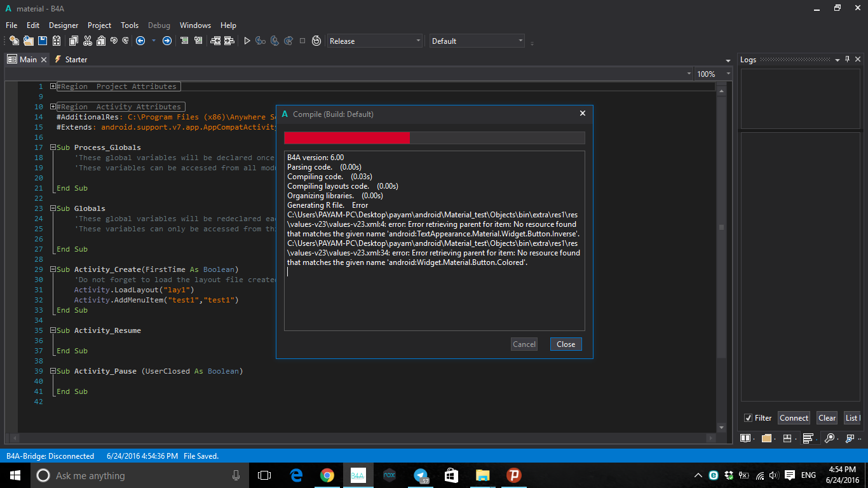
Task: Click the Restart circular arrow toolbar icon
Action: [x=316, y=41]
